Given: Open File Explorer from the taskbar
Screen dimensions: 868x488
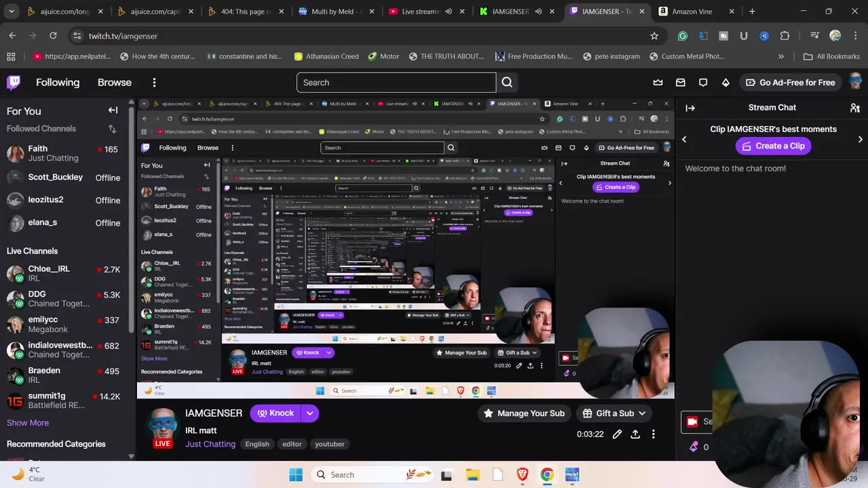Looking at the screenshot, I should click(473, 474).
